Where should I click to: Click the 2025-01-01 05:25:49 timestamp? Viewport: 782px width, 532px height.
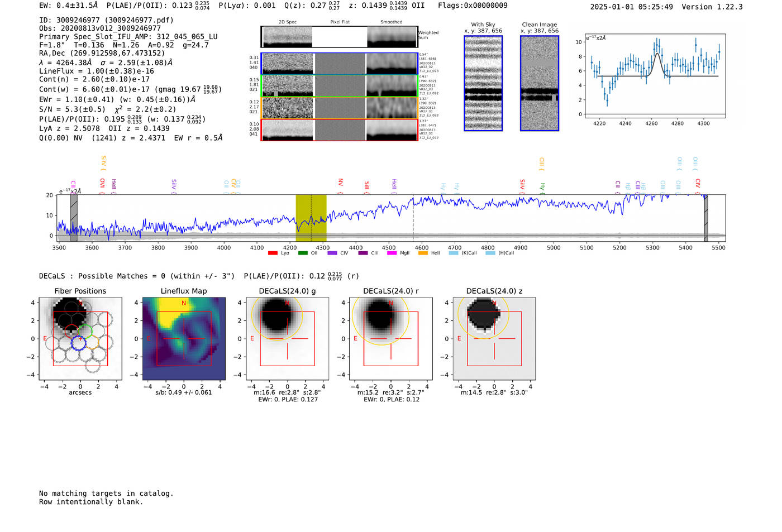pos(632,7)
